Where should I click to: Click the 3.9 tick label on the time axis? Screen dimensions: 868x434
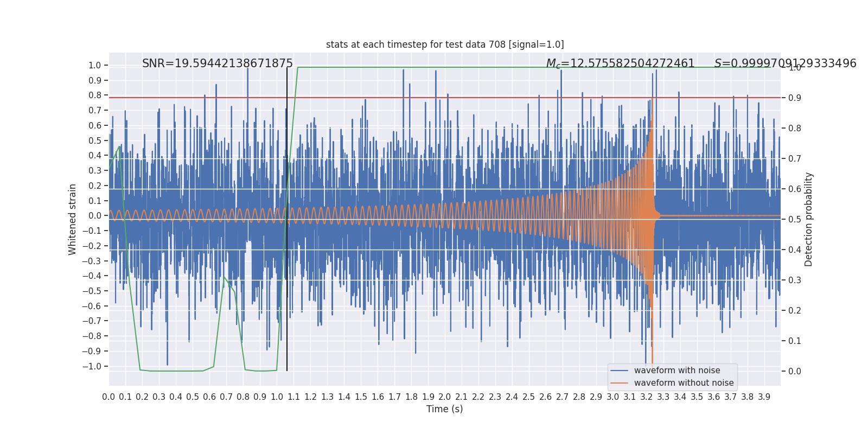click(x=764, y=397)
